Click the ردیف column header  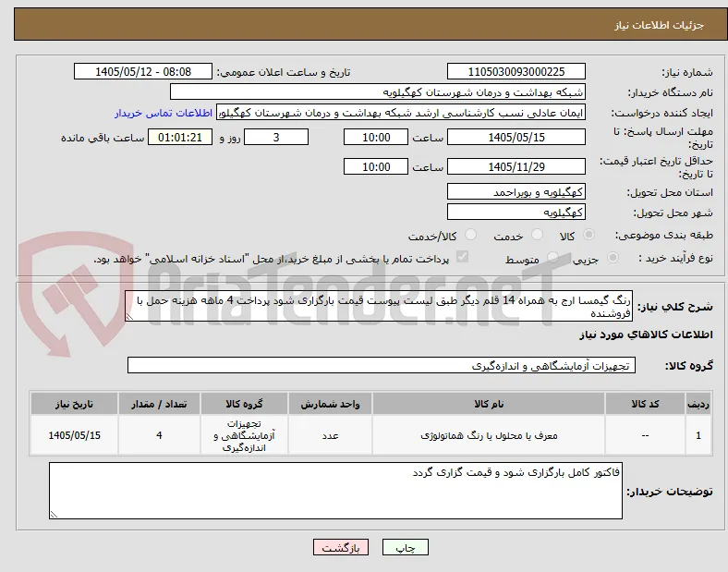[x=698, y=404]
